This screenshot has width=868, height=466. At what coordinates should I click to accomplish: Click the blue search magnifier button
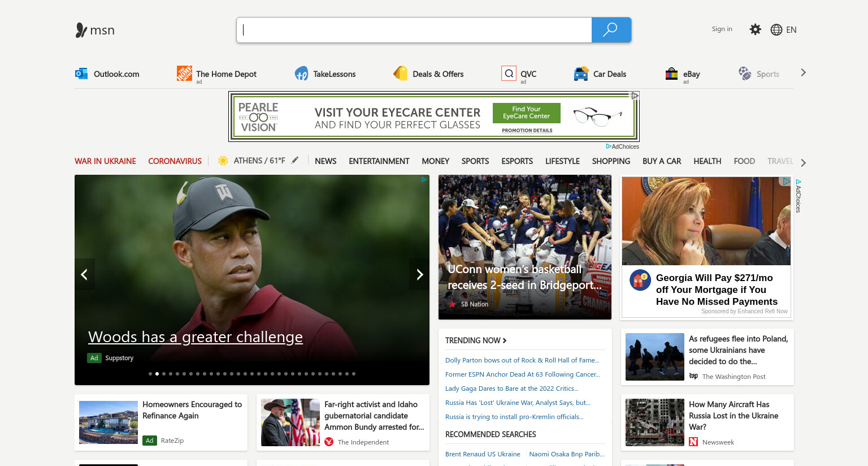point(611,30)
